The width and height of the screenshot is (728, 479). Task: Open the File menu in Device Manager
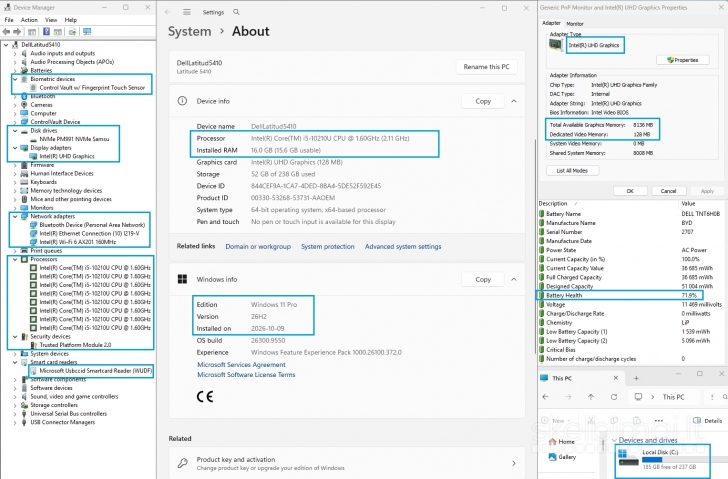pyautogui.click(x=9, y=20)
